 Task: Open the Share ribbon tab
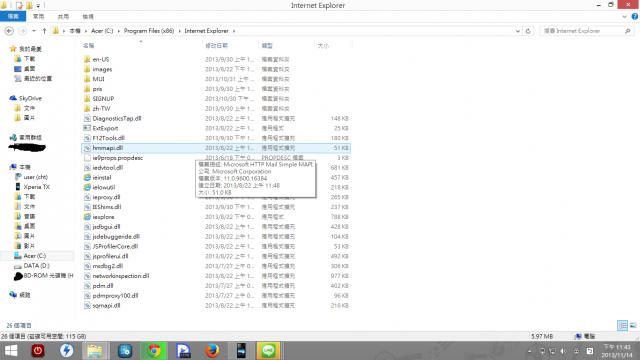(63, 17)
